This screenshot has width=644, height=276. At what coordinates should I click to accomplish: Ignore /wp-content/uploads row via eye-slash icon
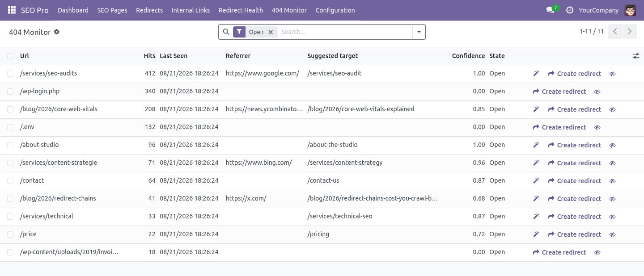coord(597,252)
